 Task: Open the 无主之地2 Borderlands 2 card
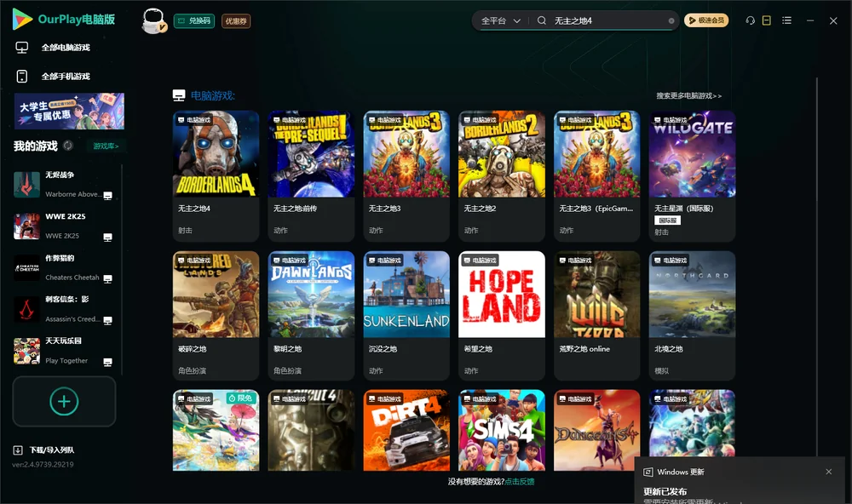click(502, 176)
